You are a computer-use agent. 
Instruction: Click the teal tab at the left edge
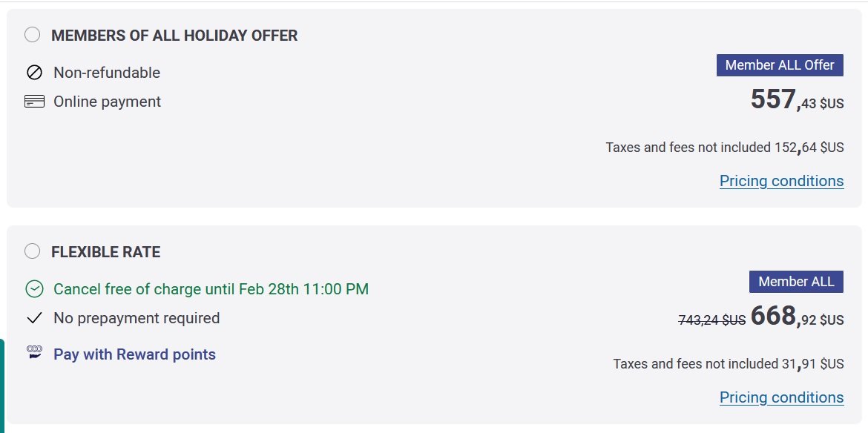[2, 386]
